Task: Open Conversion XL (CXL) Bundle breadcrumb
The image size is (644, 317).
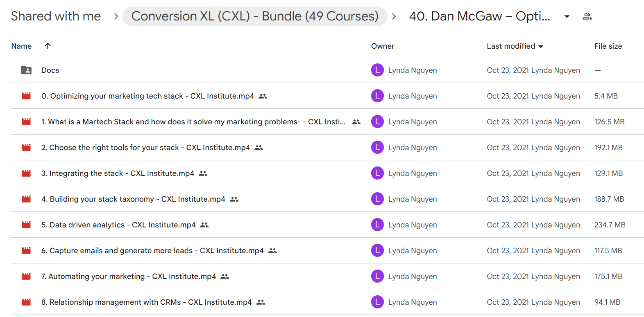Action: tap(255, 16)
